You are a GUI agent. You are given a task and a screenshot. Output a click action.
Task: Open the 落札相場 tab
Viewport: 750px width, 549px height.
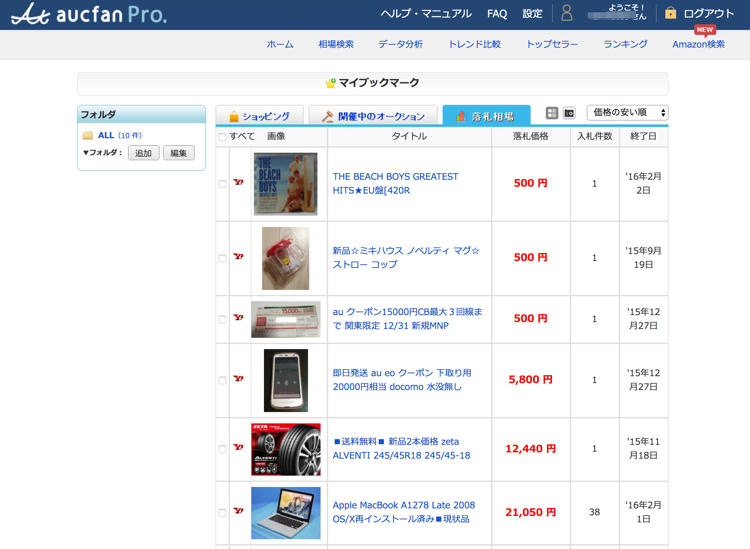click(x=485, y=116)
